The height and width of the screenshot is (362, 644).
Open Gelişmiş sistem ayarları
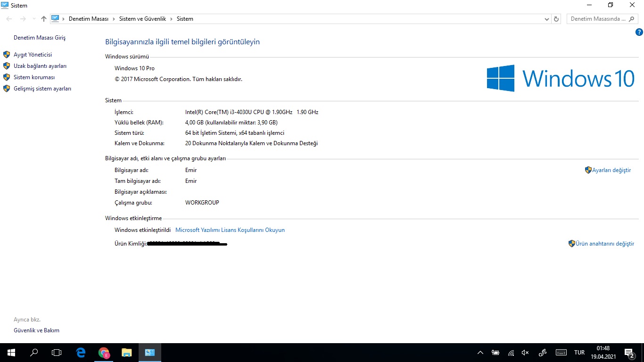42,89
